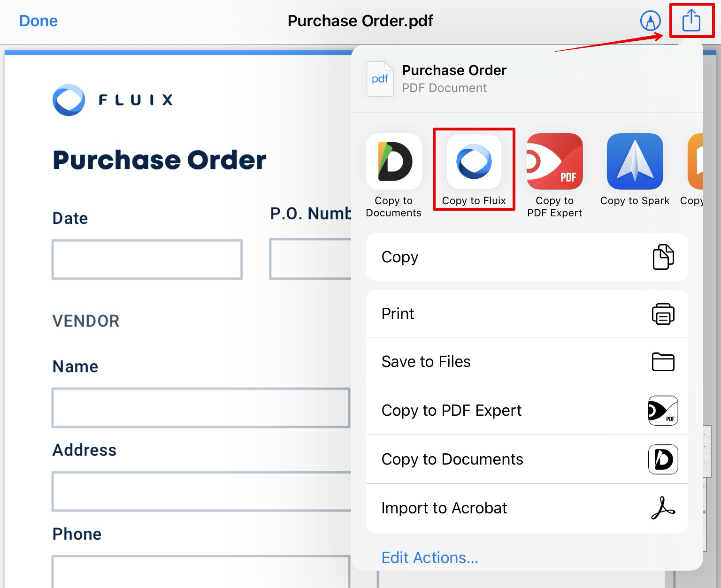Click the Date input field
Image resolution: width=721 pixels, height=588 pixels.
147,260
